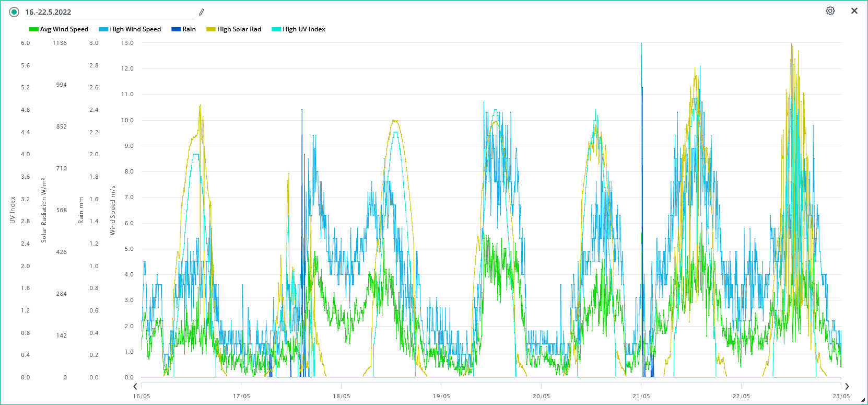Screen dimensions: 868x405
Task: Click the Solar Radiation W/m² axis title
Action: pyautogui.click(x=44, y=210)
